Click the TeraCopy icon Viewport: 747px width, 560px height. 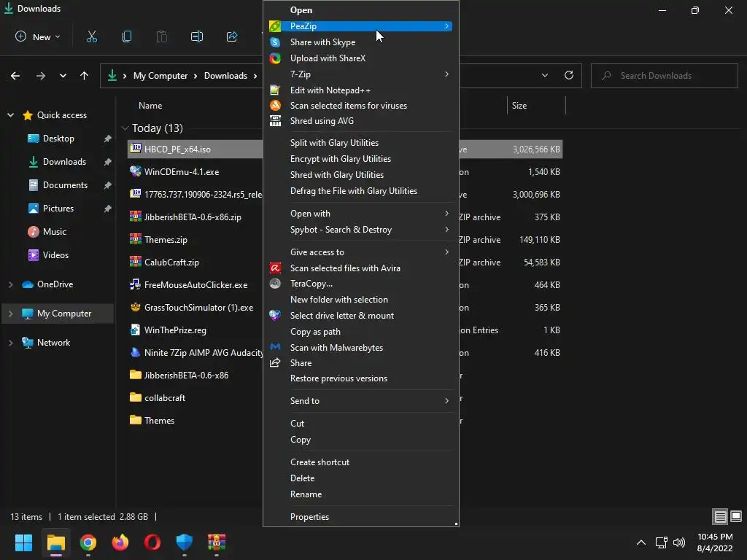pyautogui.click(x=275, y=284)
